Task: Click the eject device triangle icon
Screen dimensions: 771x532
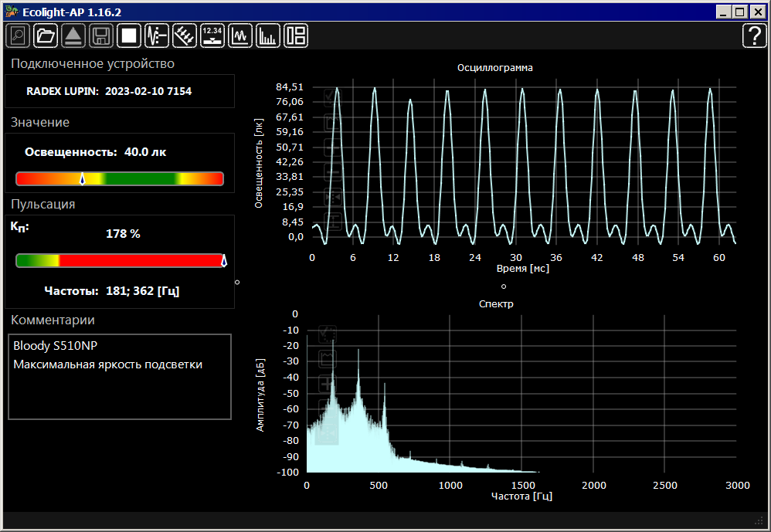Action: (x=73, y=36)
